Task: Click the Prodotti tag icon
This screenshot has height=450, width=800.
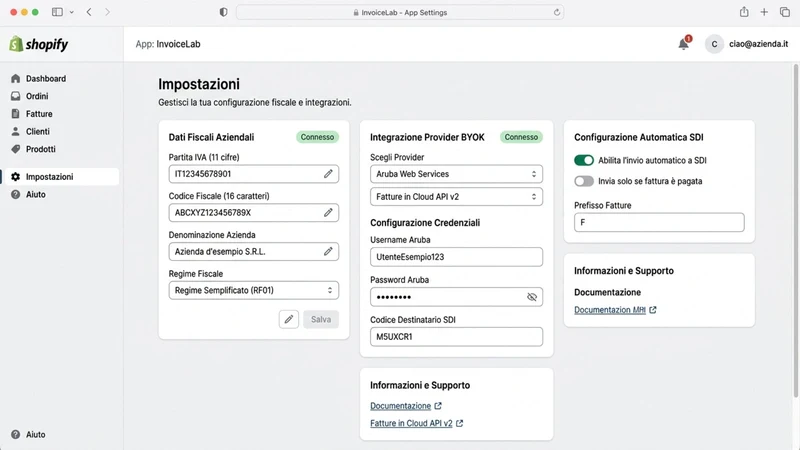Action: click(x=15, y=149)
